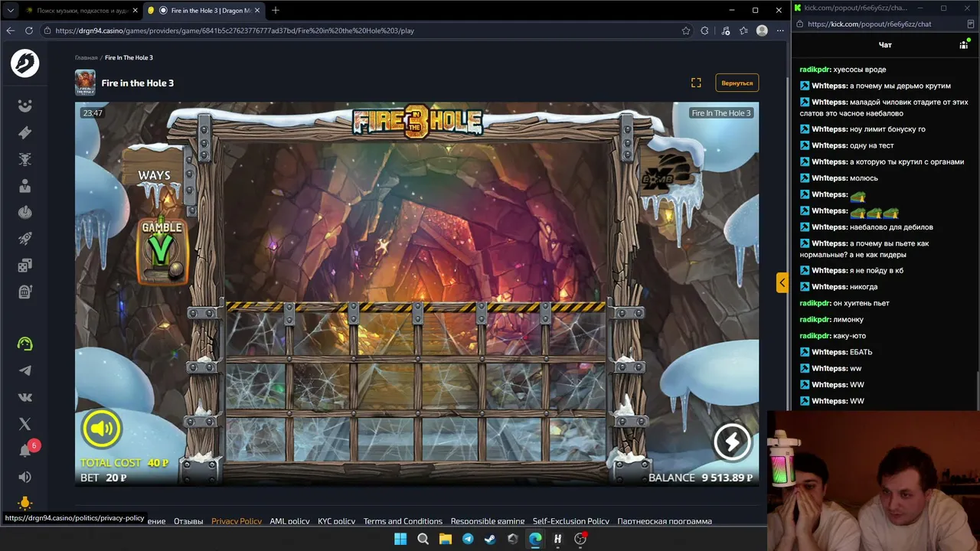Viewport: 980px width, 551px height.
Task: Click the Fire in the Hole 3 thumbnail
Action: 85,83
